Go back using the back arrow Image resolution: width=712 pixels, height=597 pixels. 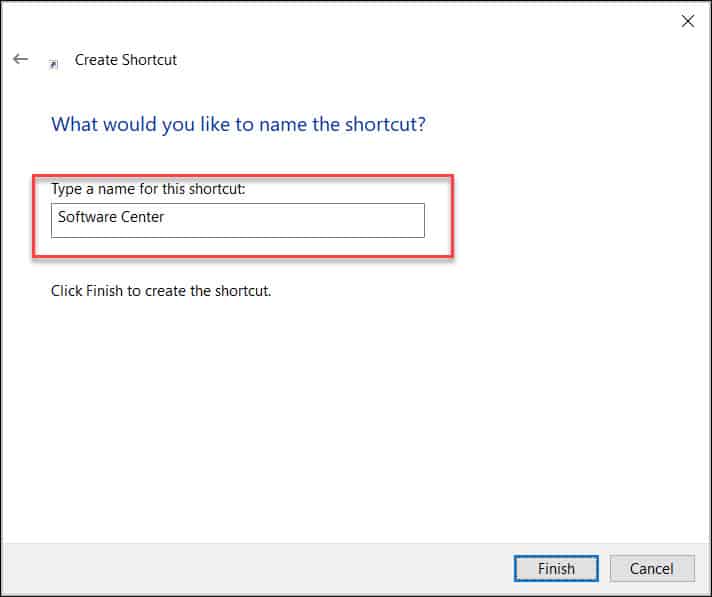tap(20, 59)
